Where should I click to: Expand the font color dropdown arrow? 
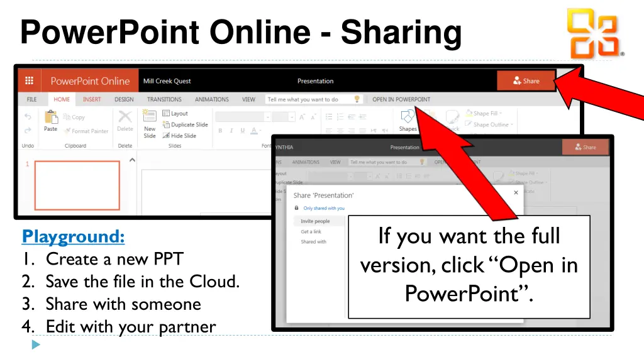click(260, 131)
